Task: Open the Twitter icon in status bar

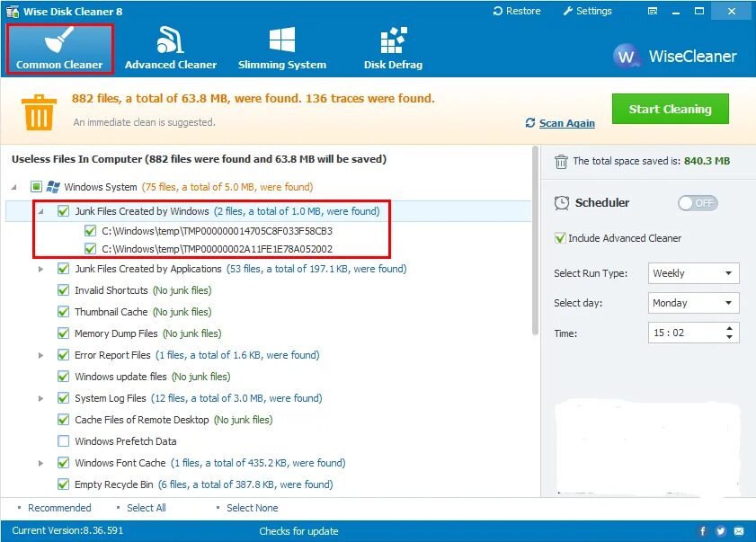Action: coord(721,531)
